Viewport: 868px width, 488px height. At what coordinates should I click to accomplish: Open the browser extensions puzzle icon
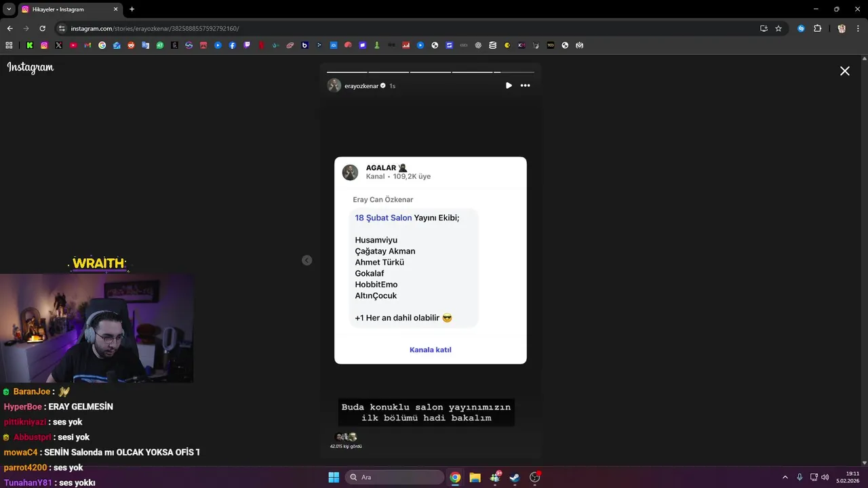[817, 28]
